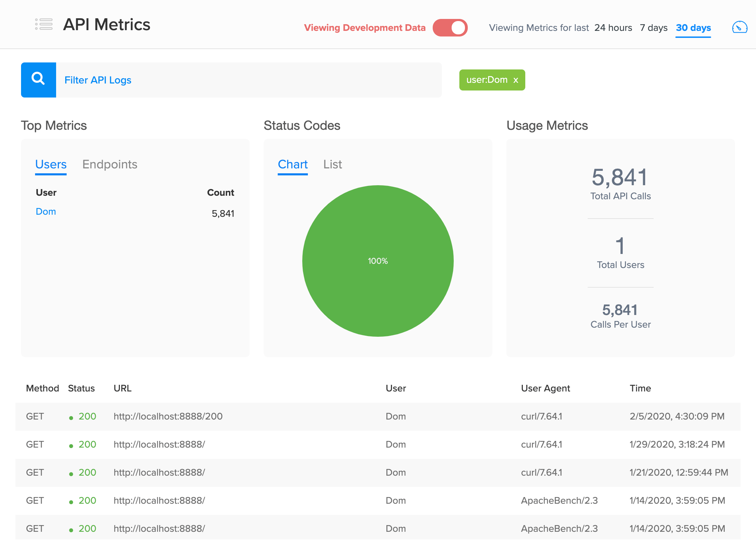The image size is (756, 543).
Task: Click the Filter API Logs input field
Action: [245, 80]
